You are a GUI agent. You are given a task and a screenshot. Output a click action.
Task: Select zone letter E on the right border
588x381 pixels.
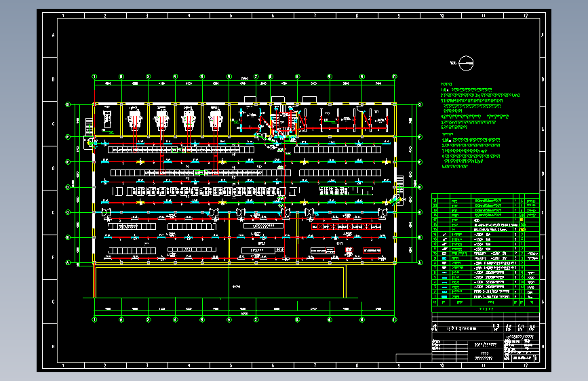(x=543, y=213)
